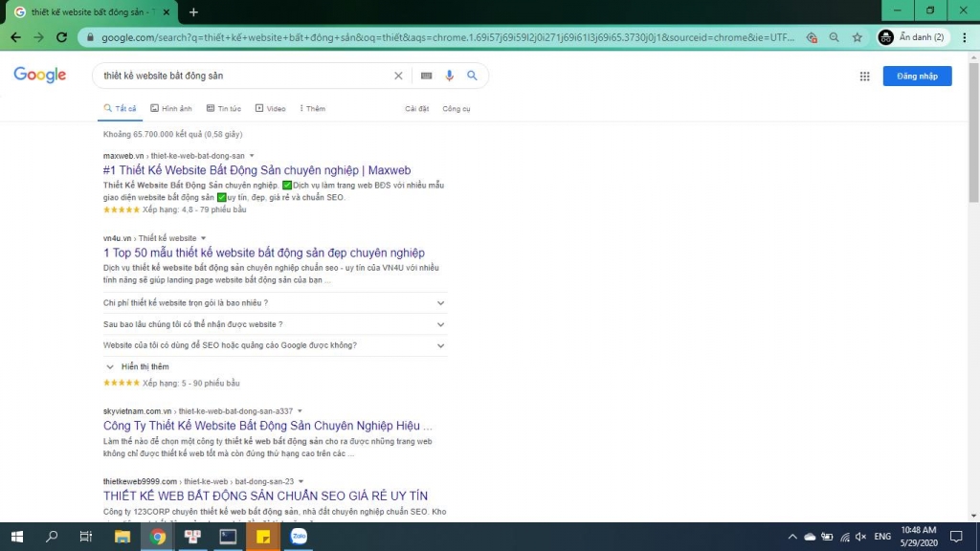This screenshot has height=551, width=980.
Task: Go back to the previous page
Action: 15,37
